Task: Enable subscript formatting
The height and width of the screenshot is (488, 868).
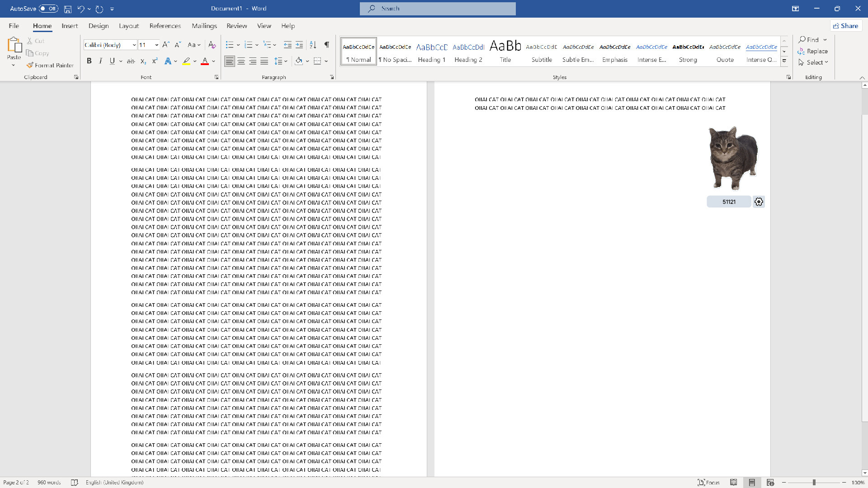Action: [143, 61]
